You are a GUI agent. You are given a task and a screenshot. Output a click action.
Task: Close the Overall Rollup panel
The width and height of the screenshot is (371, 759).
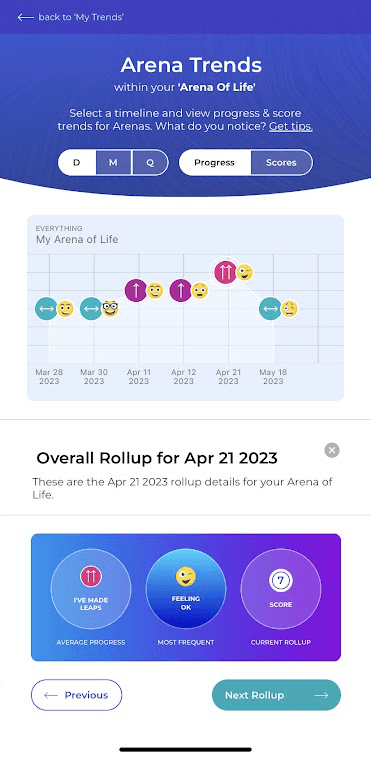coord(332,451)
